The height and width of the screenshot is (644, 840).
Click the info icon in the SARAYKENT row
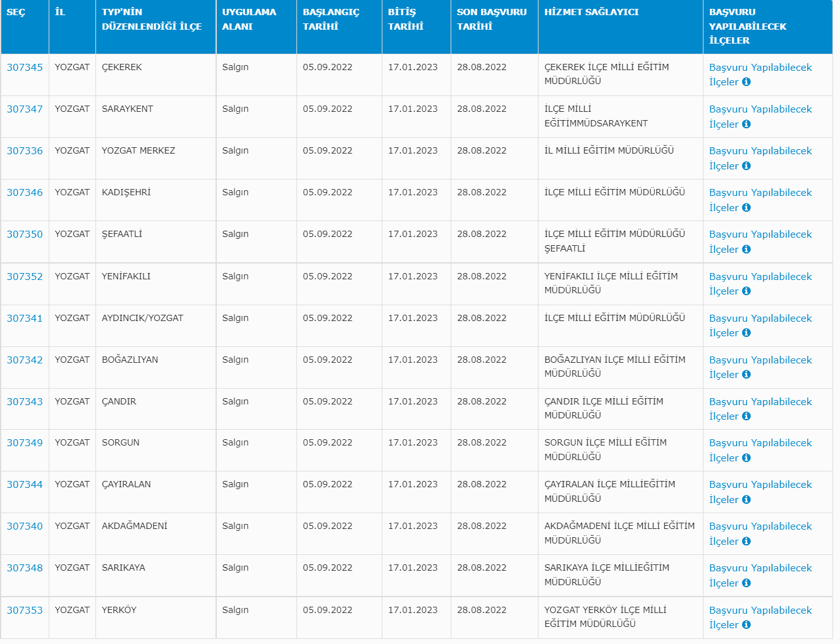coord(746,125)
